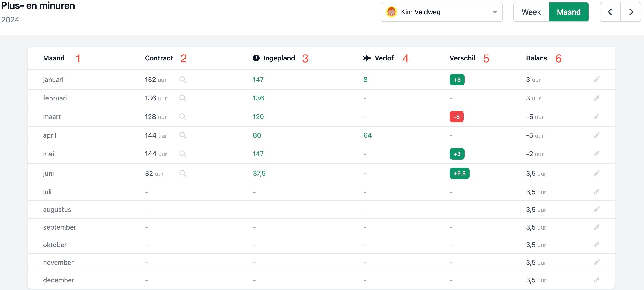644x290 pixels.
Task: Click the red -8 badge in maart
Action: [x=457, y=117]
